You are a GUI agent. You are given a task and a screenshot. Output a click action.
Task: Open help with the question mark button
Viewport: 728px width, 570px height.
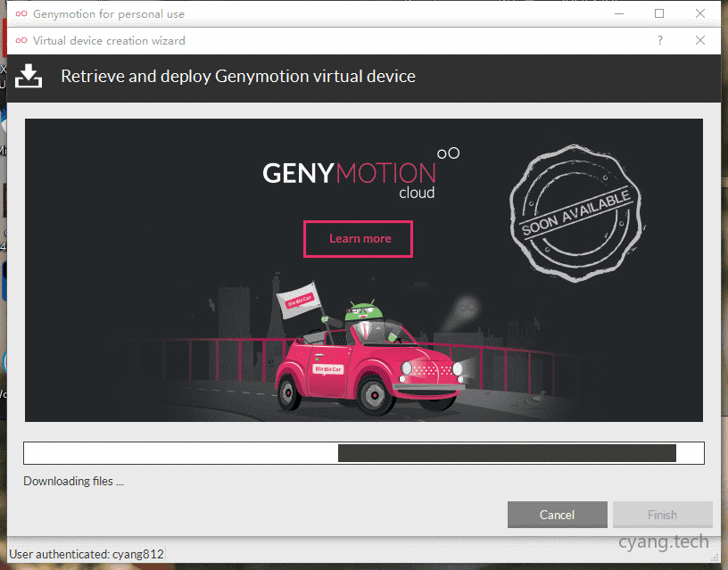[x=660, y=41]
